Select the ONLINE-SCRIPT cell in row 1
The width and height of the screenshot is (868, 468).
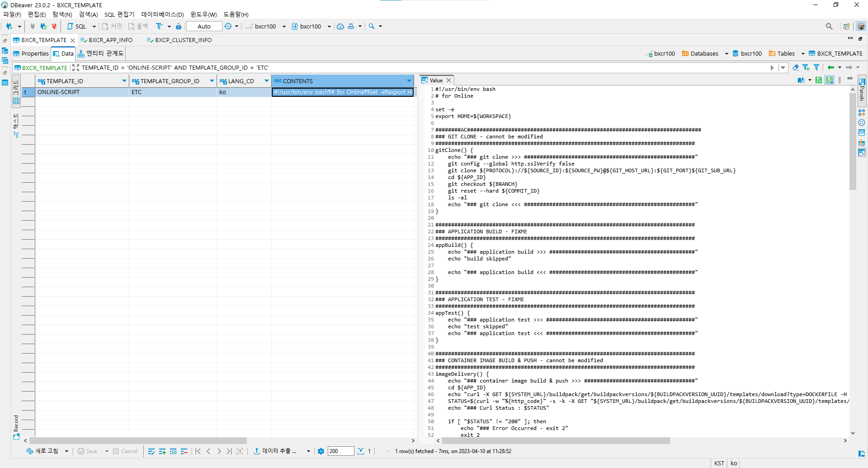82,92
